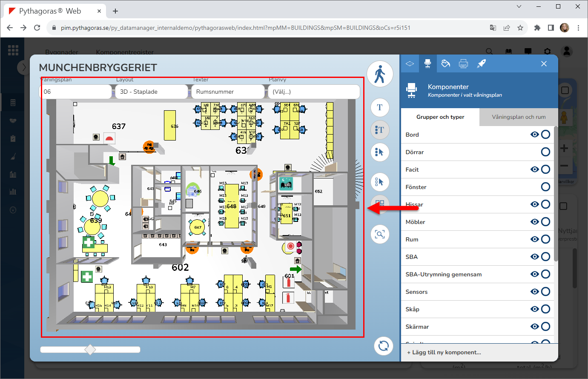The width and height of the screenshot is (588, 379).
Task: Click the walking person navigation icon
Action: (x=380, y=74)
